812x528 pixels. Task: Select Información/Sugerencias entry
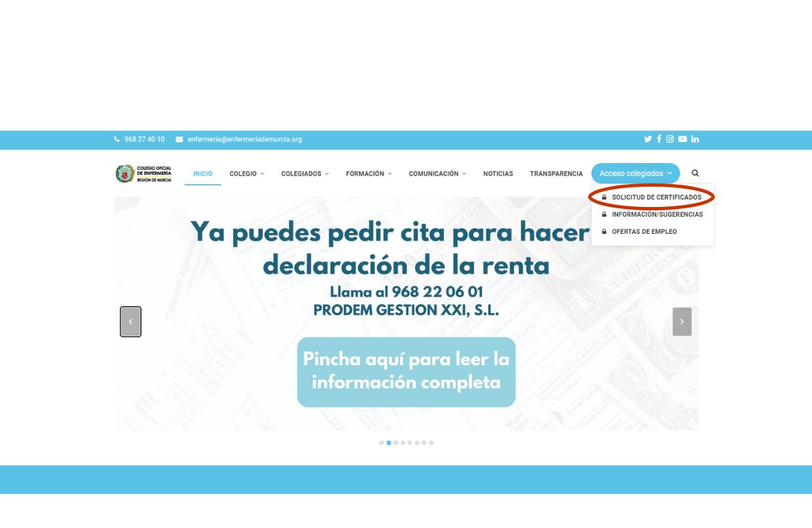point(652,214)
